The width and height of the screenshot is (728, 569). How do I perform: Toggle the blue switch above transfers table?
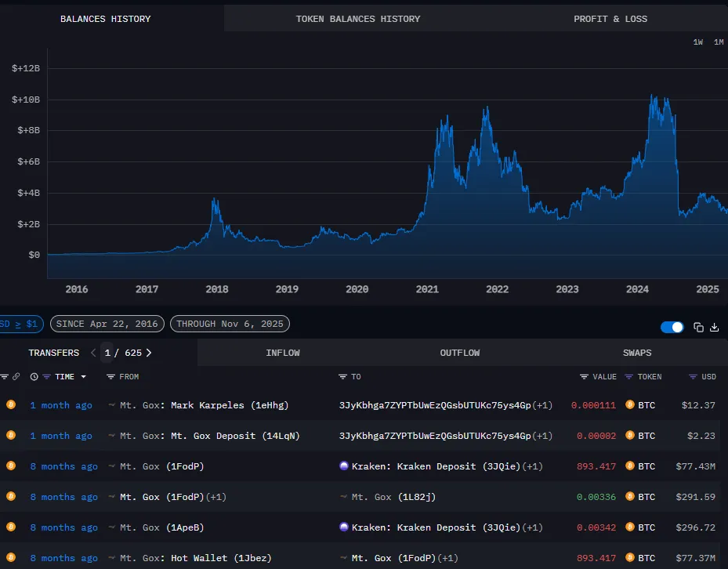pos(672,327)
